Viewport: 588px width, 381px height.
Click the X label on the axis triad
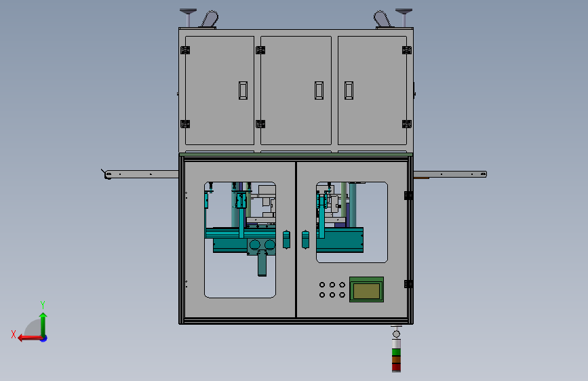click(x=14, y=334)
